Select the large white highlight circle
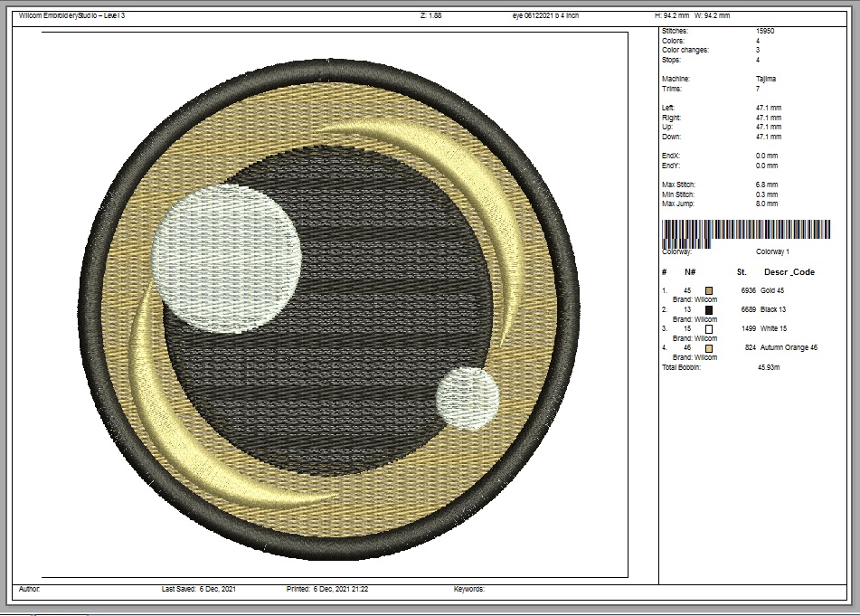The width and height of the screenshot is (860, 616). 227,257
